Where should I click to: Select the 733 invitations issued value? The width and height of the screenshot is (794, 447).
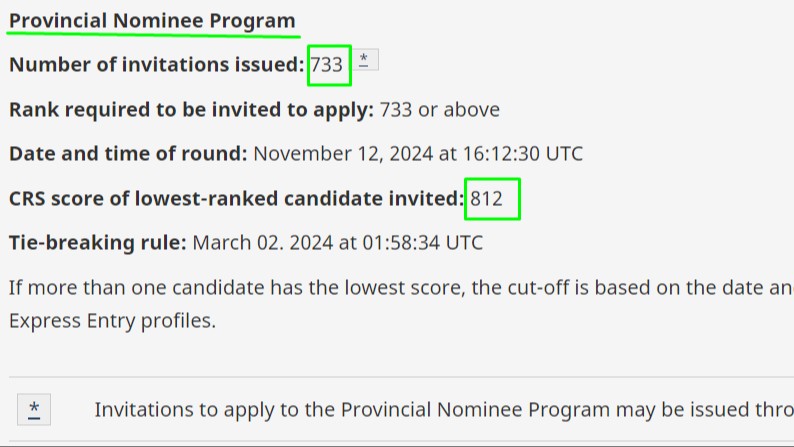(327, 65)
